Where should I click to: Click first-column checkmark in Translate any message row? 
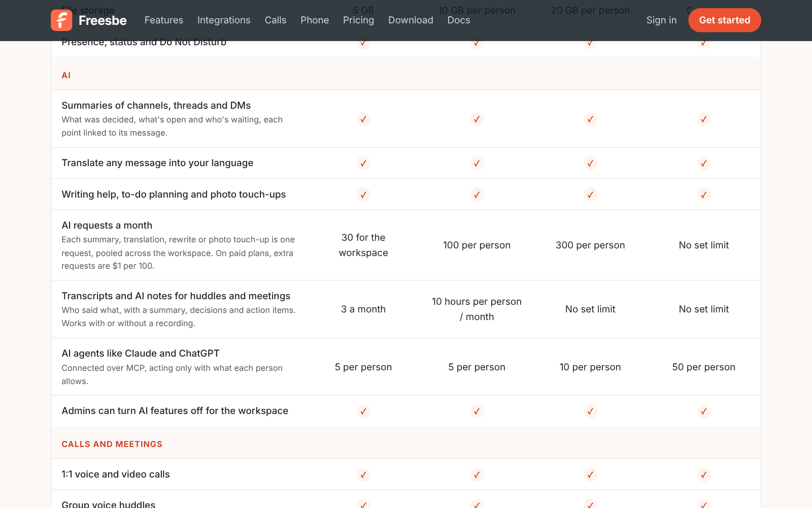tap(363, 164)
